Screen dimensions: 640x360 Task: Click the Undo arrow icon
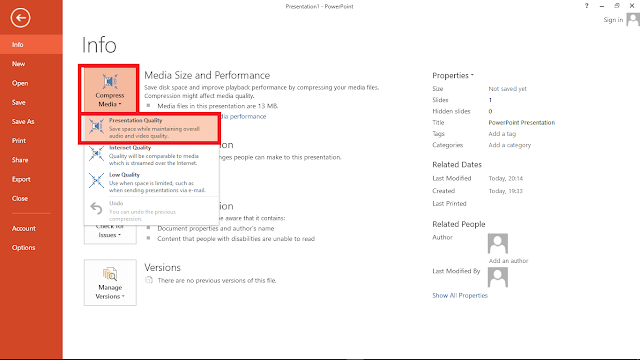tap(96, 209)
